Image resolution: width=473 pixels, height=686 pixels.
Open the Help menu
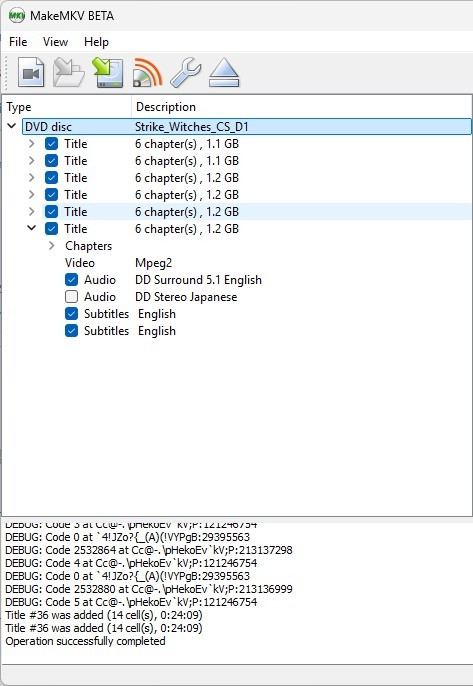96,42
